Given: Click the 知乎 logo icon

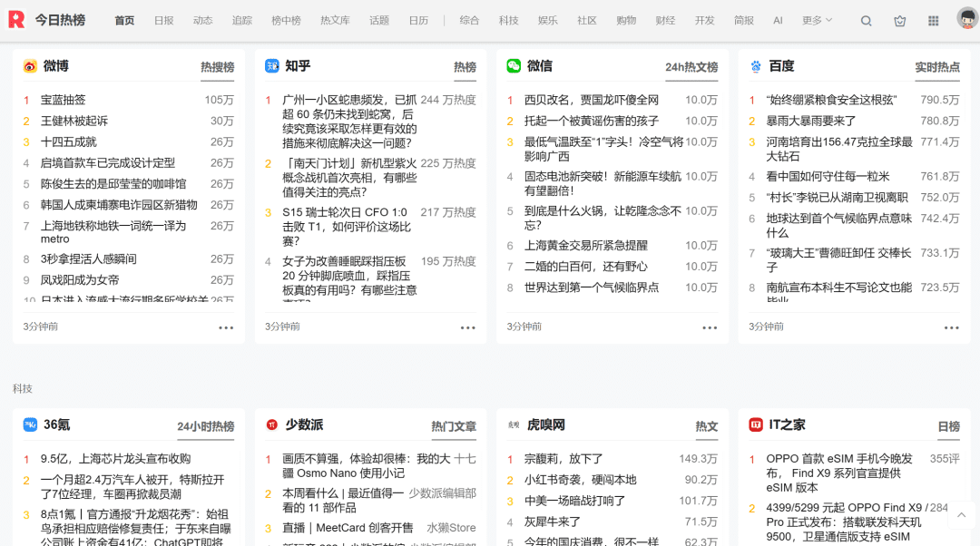Looking at the screenshot, I should (x=271, y=66).
